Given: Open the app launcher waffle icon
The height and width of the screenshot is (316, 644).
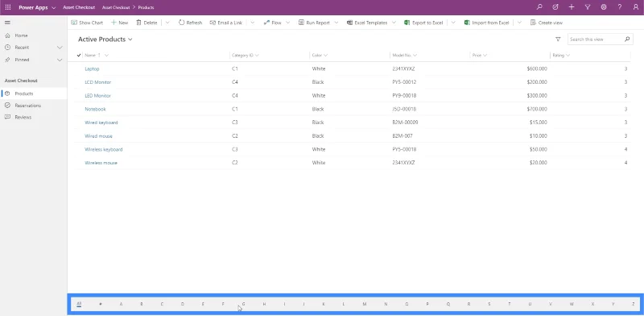Looking at the screenshot, I should coord(8,7).
